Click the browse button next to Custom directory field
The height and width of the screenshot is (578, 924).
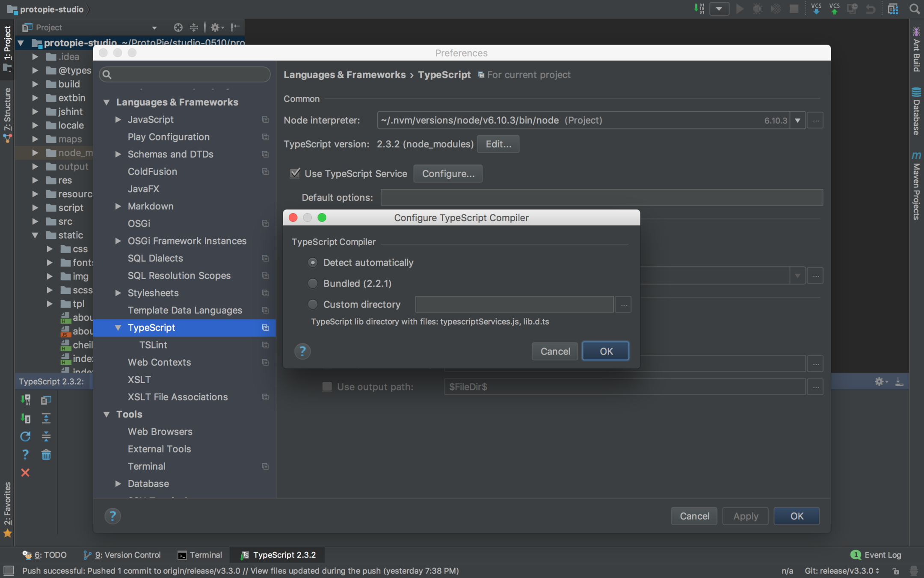tap(623, 304)
